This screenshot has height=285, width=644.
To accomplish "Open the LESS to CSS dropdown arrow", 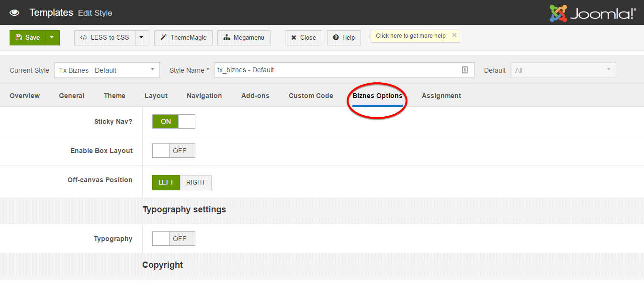I will point(142,38).
